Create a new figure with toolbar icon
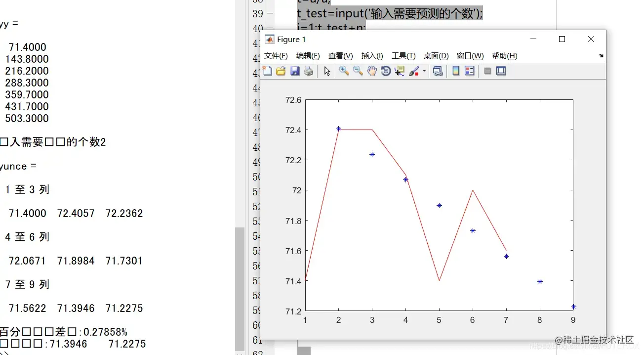The width and height of the screenshot is (644, 355). [x=267, y=71]
